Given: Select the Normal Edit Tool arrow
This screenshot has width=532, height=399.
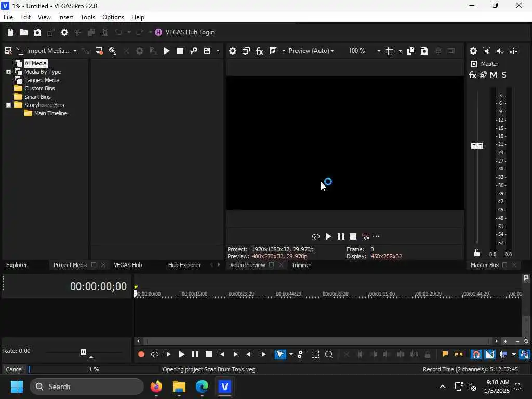Looking at the screenshot, I should 280,354.
